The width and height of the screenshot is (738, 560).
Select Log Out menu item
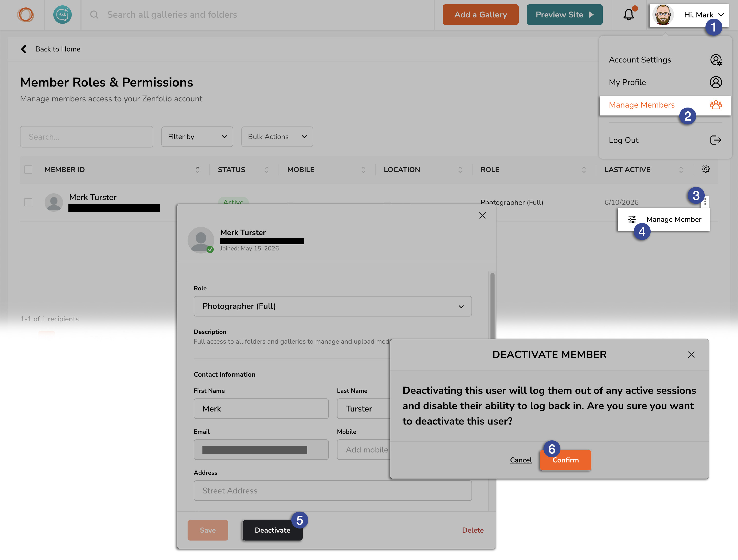click(x=665, y=140)
